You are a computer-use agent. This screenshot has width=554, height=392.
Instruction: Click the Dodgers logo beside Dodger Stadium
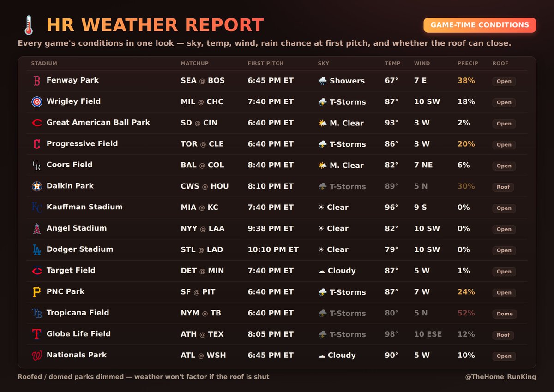coord(36,250)
